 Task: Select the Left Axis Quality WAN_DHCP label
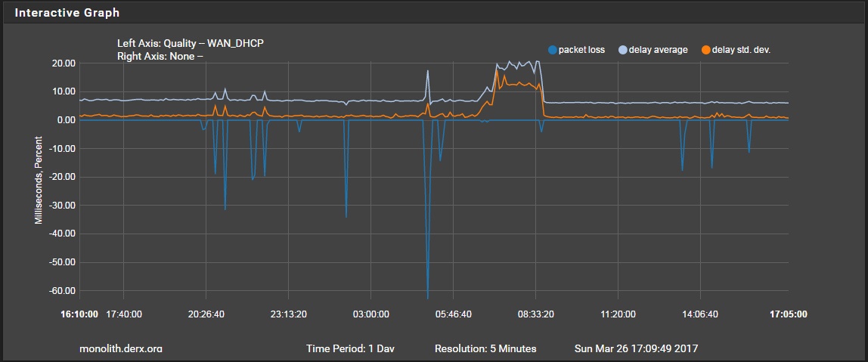click(191, 43)
